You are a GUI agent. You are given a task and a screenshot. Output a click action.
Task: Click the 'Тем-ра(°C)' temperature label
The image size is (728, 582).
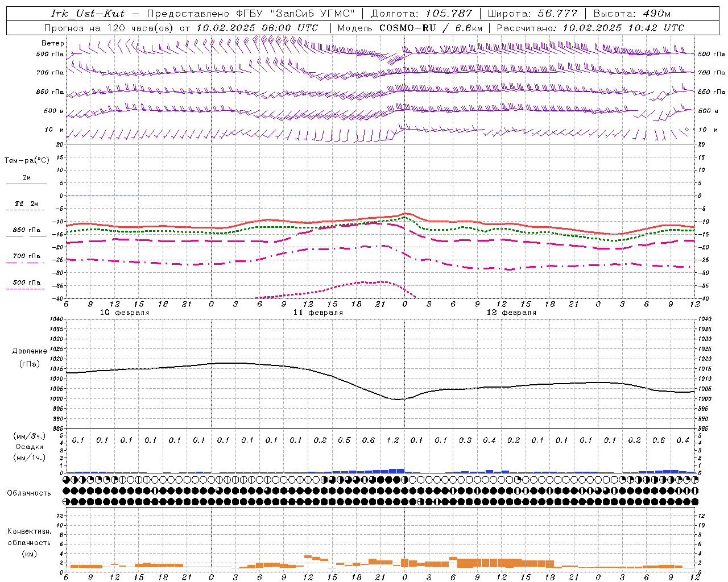[27, 161]
